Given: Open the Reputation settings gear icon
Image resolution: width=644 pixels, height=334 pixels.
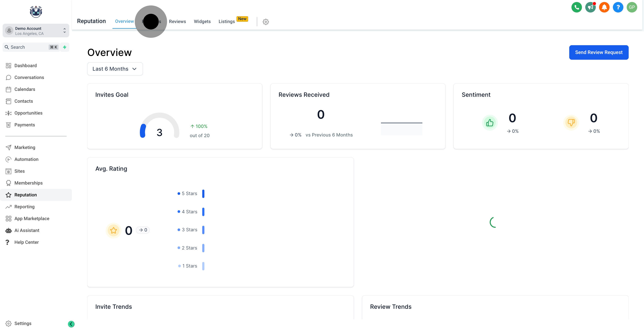Looking at the screenshot, I should (266, 22).
